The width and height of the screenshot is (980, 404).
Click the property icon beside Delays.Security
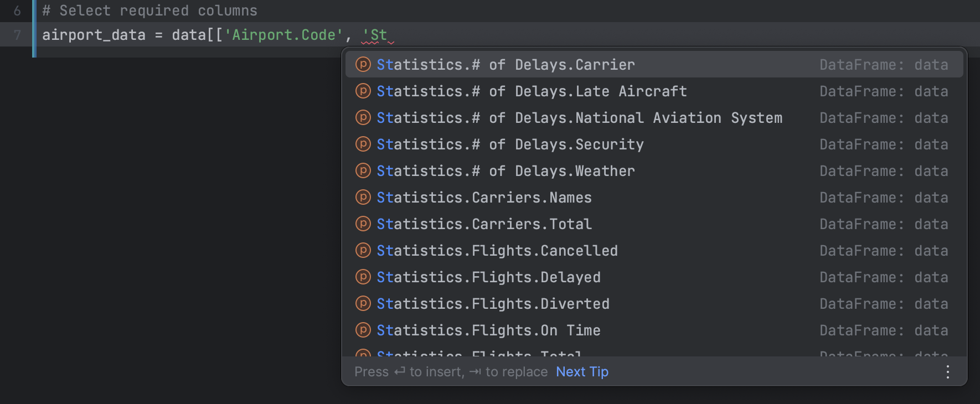click(363, 144)
